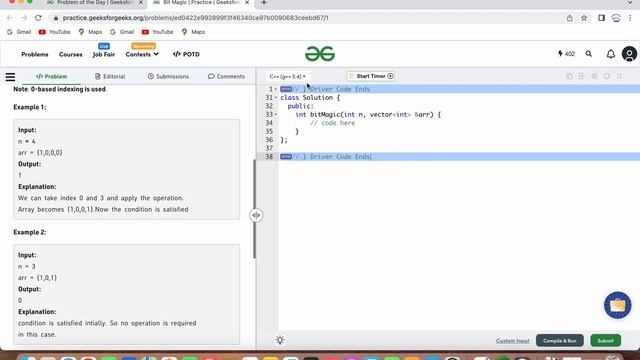Open first YouTube bookmark
Screen dimensions: 640x360
point(54,32)
